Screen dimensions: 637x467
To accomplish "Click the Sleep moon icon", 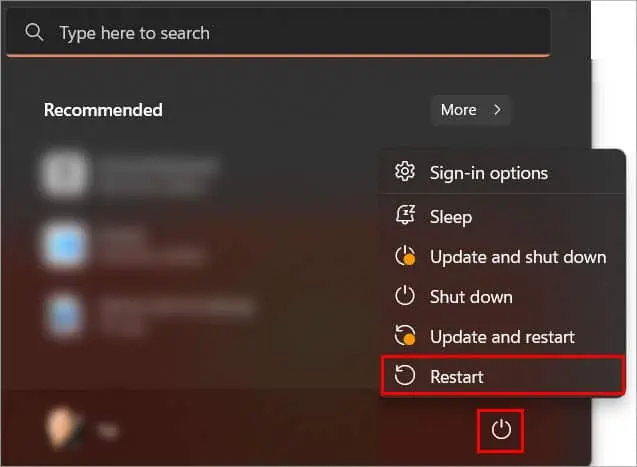I will (x=405, y=216).
